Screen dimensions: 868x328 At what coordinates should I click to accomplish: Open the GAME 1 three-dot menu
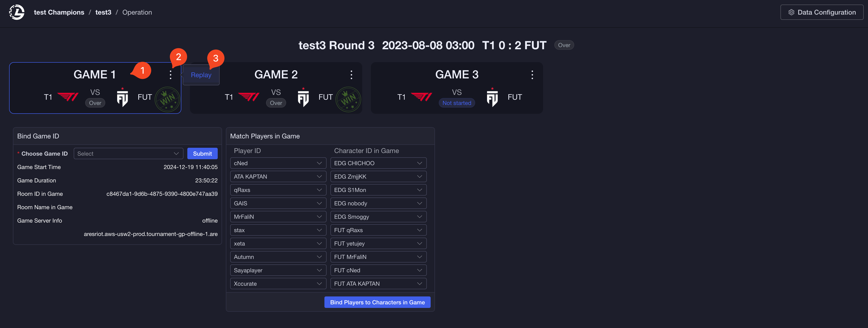click(171, 74)
